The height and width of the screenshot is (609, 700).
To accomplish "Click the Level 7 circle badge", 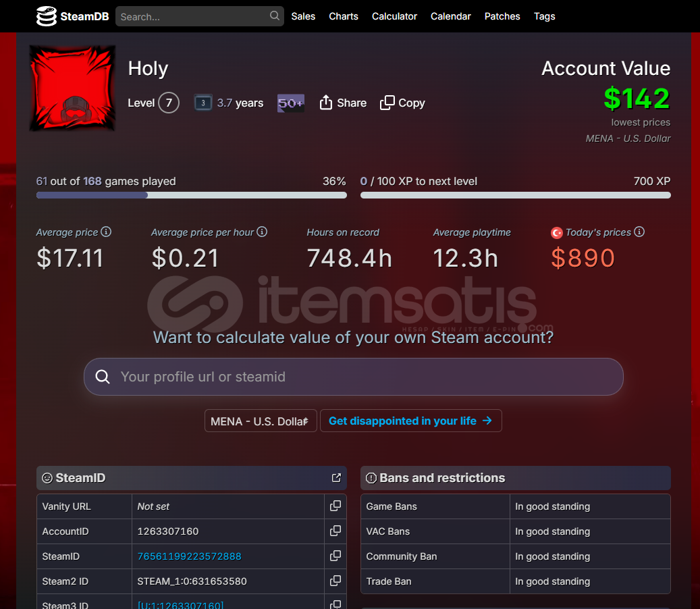I will point(169,103).
